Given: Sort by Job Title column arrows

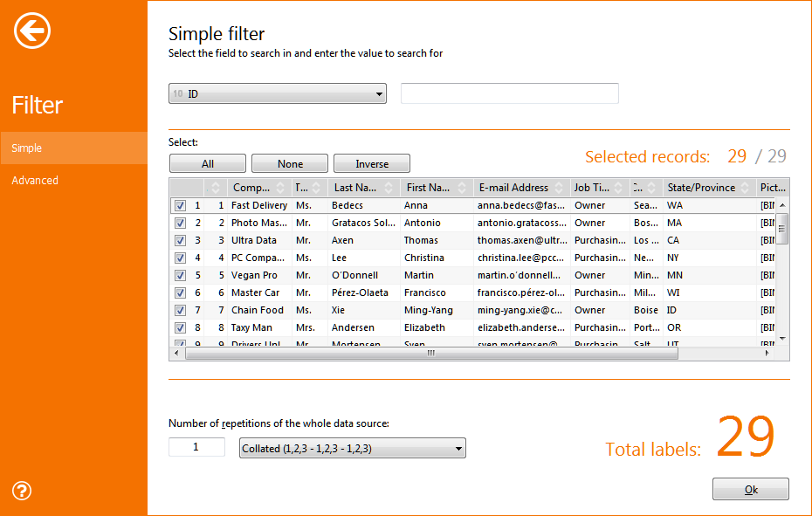Looking at the screenshot, I should pos(619,188).
